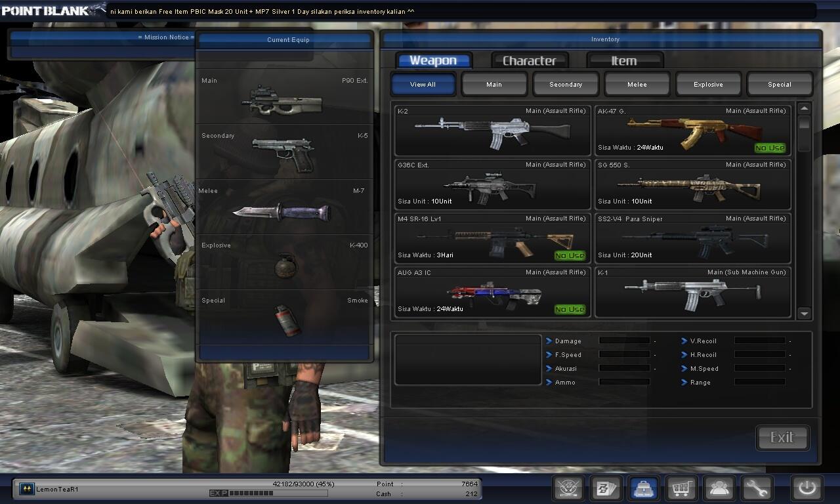Pick the M4 SR-16 Lv1 rifle
Screen dimensions: 840x504
point(493,238)
